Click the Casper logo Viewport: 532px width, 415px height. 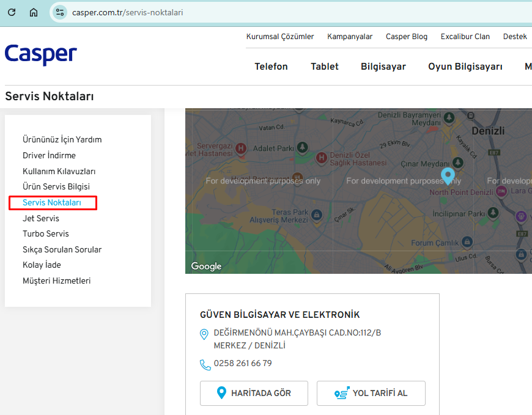click(x=41, y=54)
